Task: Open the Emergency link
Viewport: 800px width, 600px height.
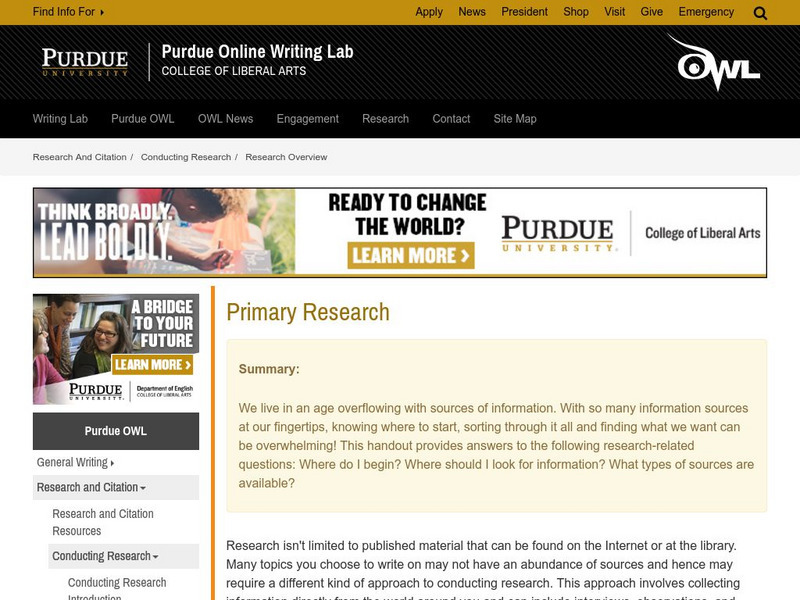Action: pyautogui.click(x=706, y=12)
